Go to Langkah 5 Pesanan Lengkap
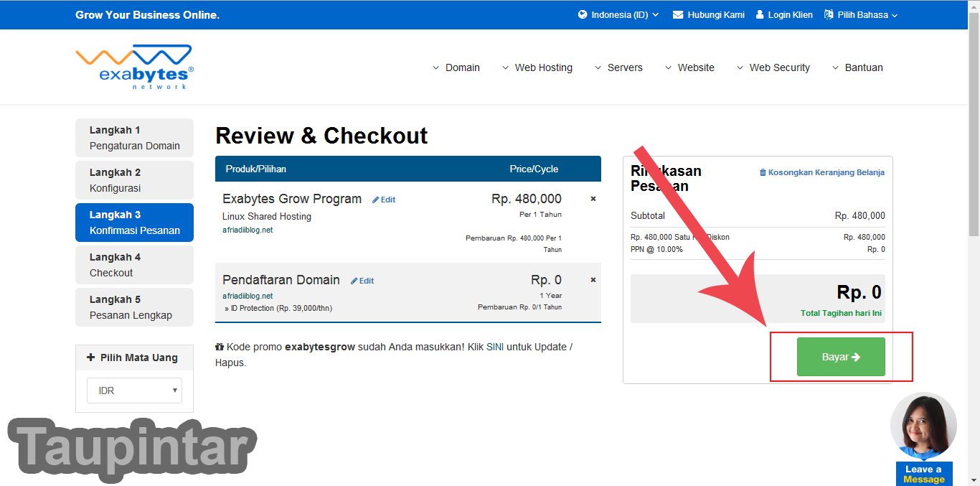 pyautogui.click(x=134, y=307)
